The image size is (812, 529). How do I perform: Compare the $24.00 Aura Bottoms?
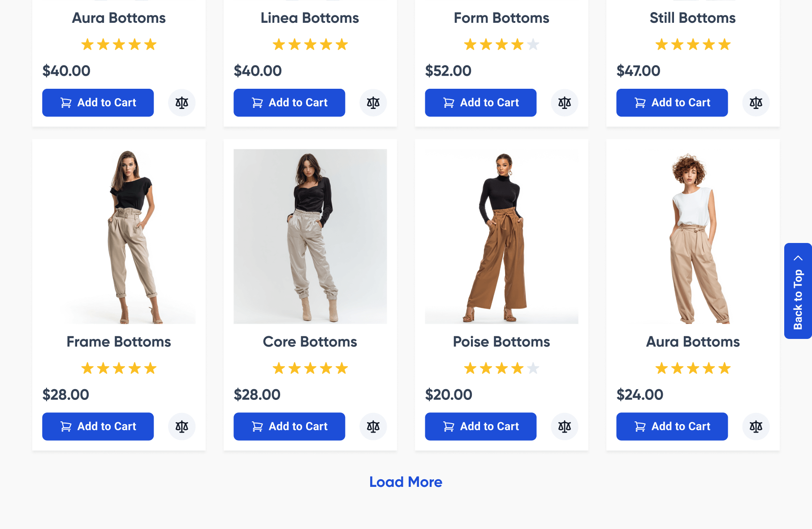click(756, 426)
